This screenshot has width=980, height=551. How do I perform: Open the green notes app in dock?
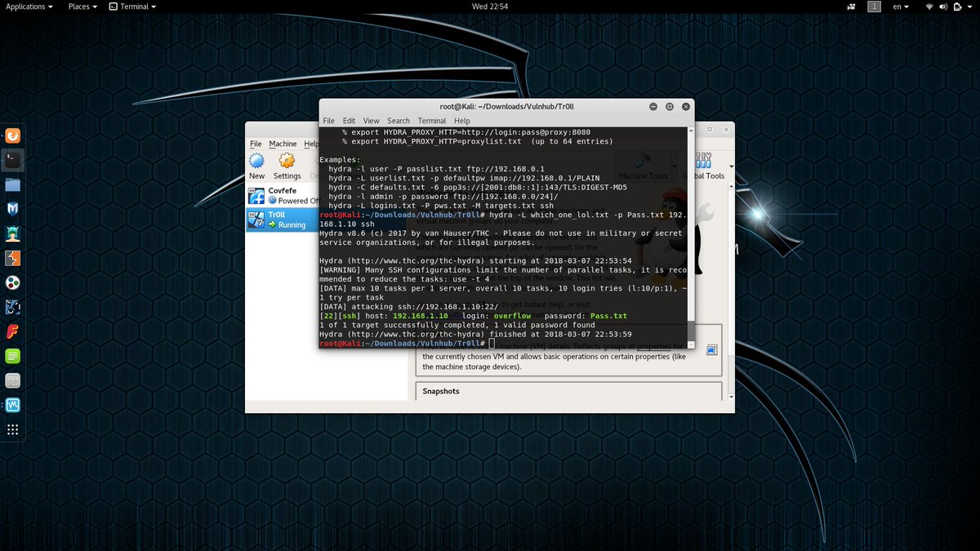coord(13,356)
